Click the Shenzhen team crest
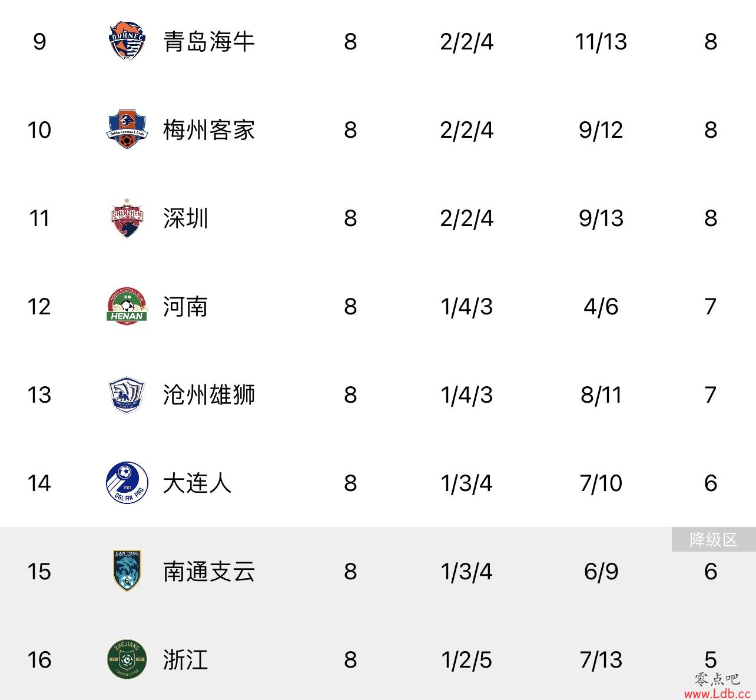756x700 pixels. [x=127, y=217]
